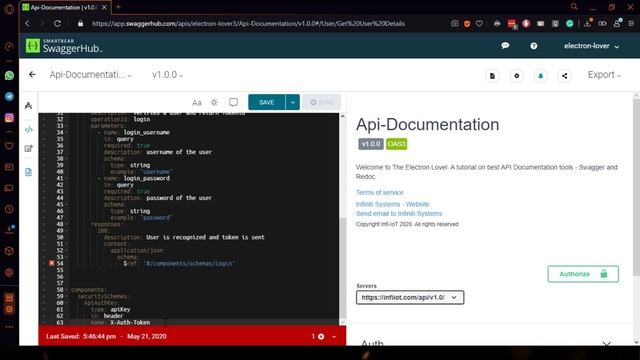This screenshot has width=640, height=360.
Task: Open the Servers https://infiiot.com/api/v1.0/ dropdown
Action: (410, 297)
